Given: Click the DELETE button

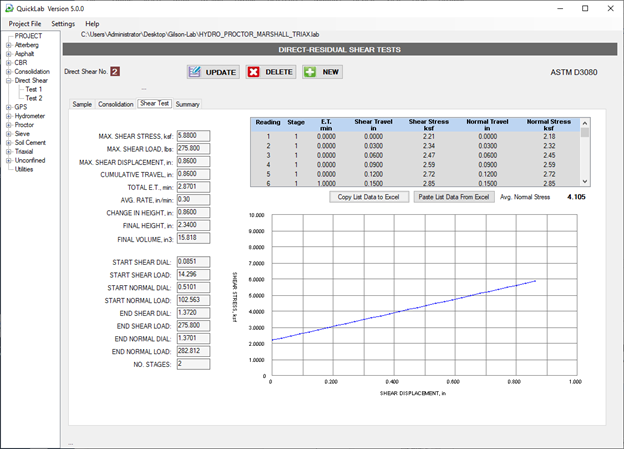Looking at the screenshot, I should pyautogui.click(x=271, y=72).
